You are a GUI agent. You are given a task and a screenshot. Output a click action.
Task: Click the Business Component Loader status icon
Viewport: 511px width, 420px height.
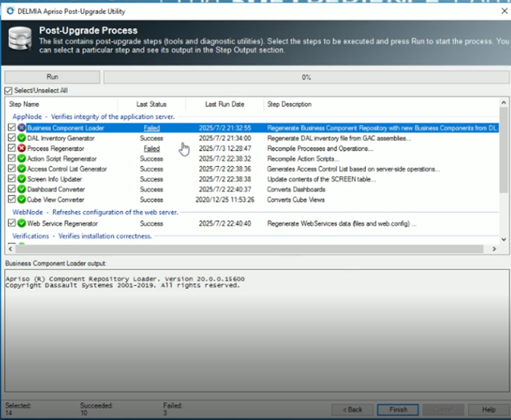coord(21,128)
